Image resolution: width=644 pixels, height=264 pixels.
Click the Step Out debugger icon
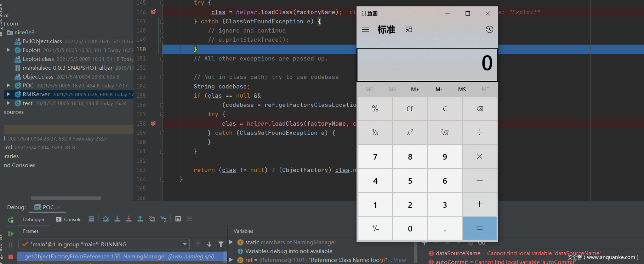[140, 219]
